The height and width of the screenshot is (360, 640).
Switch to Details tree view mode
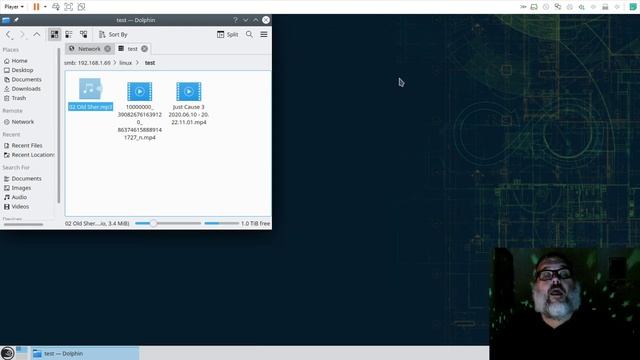coord(83,35)
